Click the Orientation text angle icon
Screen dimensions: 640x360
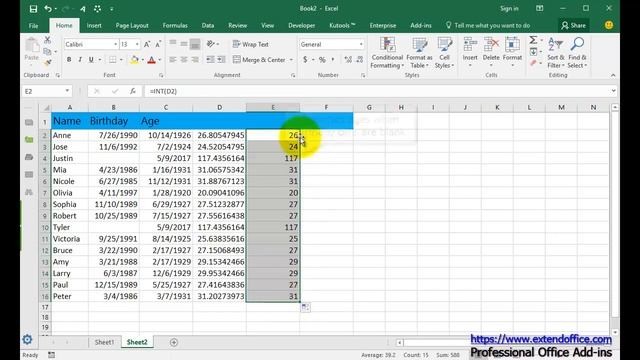tap(211, 44)
